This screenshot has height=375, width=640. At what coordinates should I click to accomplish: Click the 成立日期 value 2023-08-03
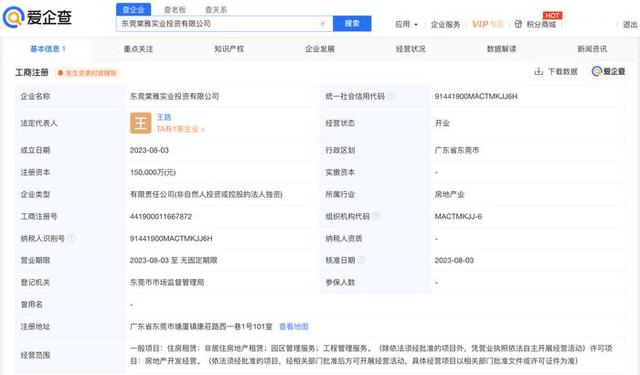click(x=149, y=150)
